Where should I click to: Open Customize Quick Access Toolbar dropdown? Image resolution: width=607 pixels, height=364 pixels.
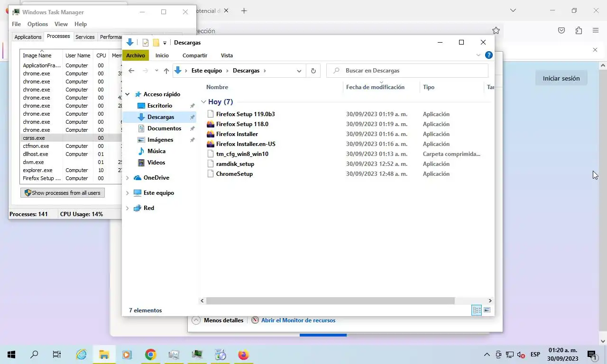[165, 43]
